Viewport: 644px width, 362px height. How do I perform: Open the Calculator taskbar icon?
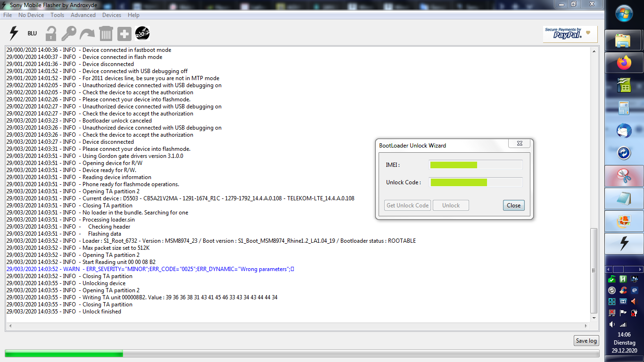(x=624, y=108)
